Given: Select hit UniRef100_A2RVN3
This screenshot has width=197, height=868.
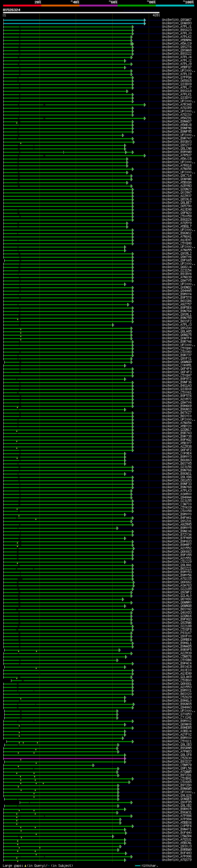Looking at the screenshot, I should (x=177, y=186).
